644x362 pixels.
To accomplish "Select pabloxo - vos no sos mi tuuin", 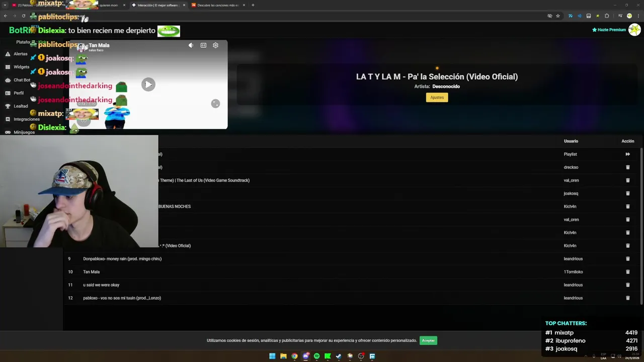I will click(x=122, y=298).
